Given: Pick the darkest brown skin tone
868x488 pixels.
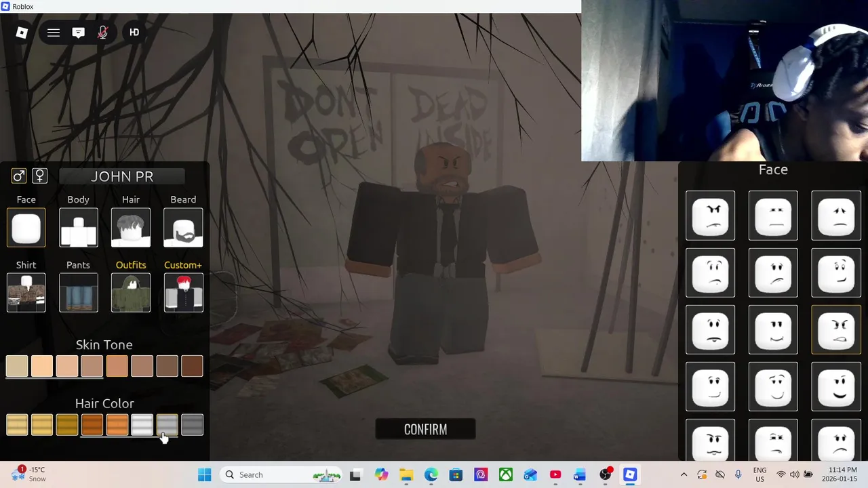Looking at the screenshot, I should (x=192, y=366).
